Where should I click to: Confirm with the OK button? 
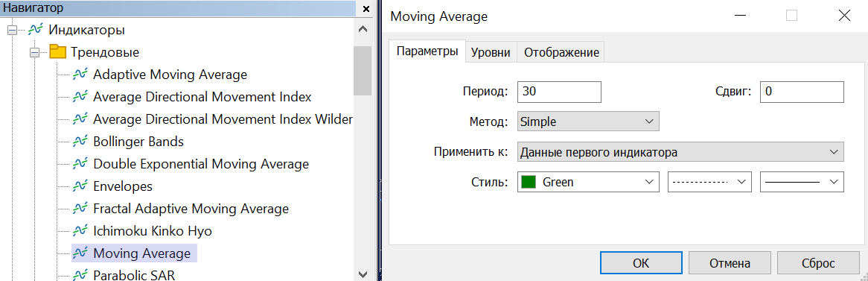640,262
